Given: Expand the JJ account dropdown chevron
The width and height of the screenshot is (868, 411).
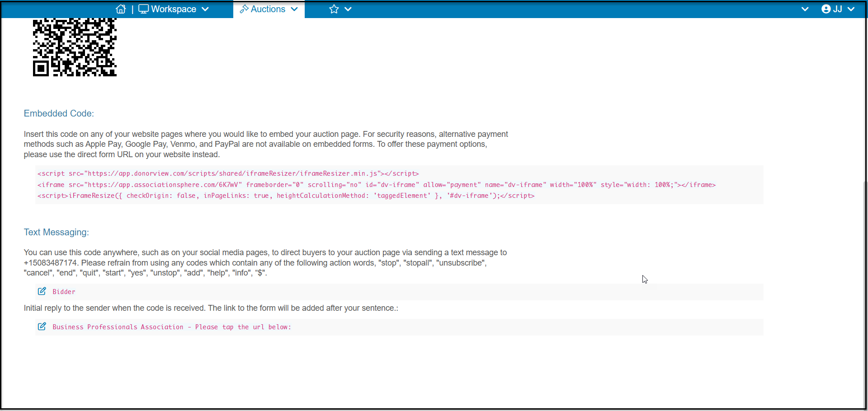Looking at the screenshot, I should pos(851,9).
